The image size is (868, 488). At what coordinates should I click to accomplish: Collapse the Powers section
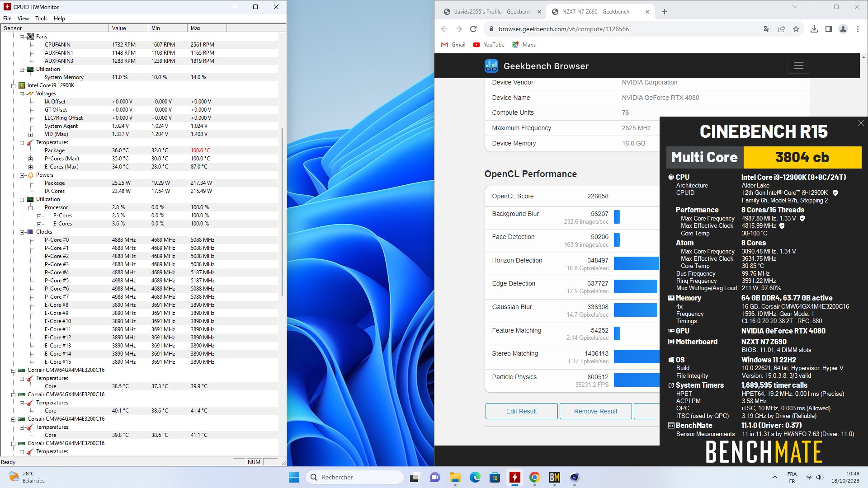pos(22,175)
